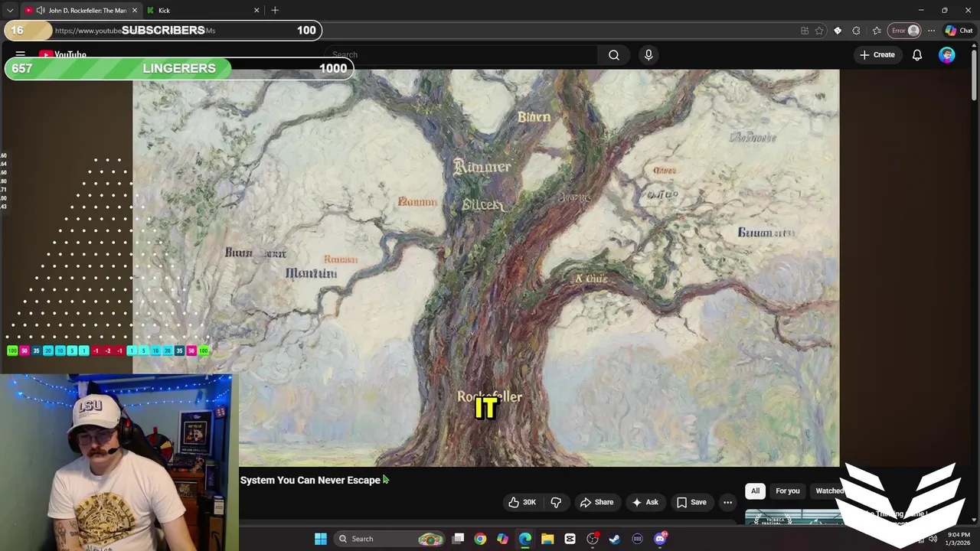Focus the YouTube search field
Viewport: 980px width, 551px height.
click(459, 54)
